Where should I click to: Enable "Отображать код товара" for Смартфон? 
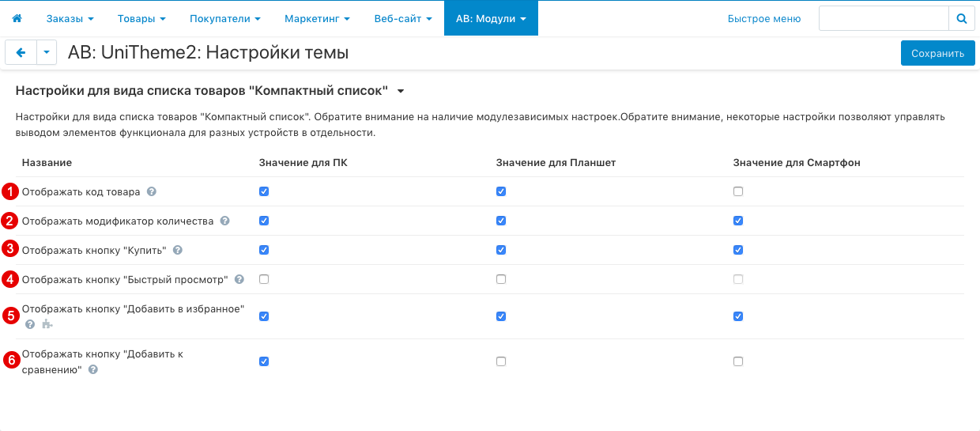(x=738, y=191)
